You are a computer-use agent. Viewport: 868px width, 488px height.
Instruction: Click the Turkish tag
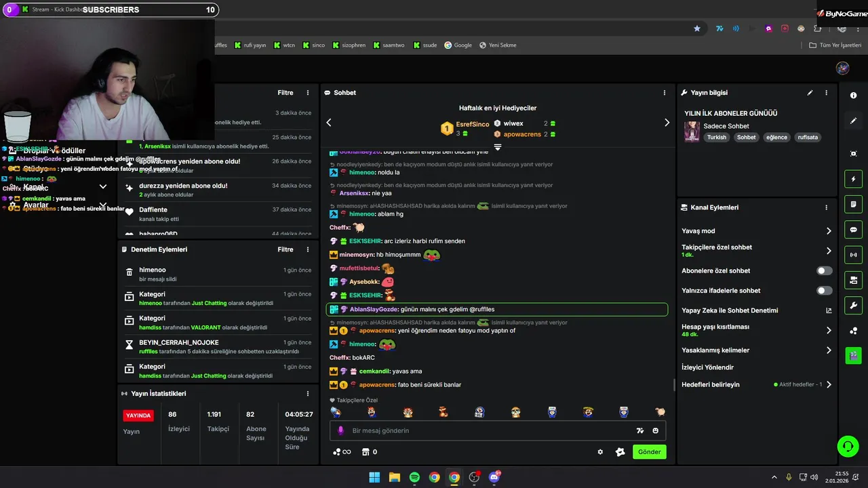click(717, 137)
